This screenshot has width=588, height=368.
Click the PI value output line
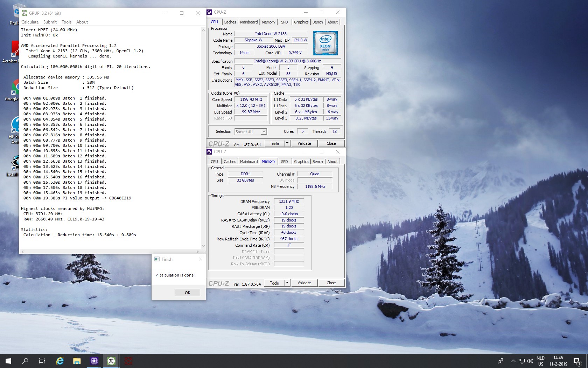[x=77, y=198]
